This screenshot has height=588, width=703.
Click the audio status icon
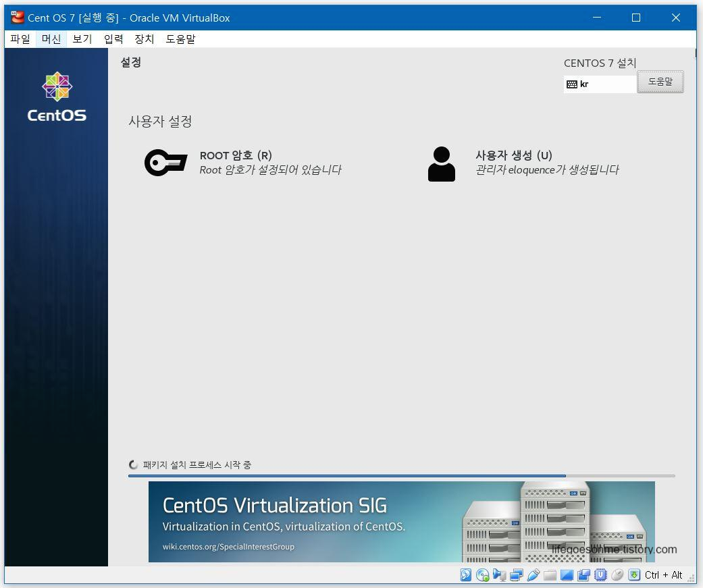(499, 574)
